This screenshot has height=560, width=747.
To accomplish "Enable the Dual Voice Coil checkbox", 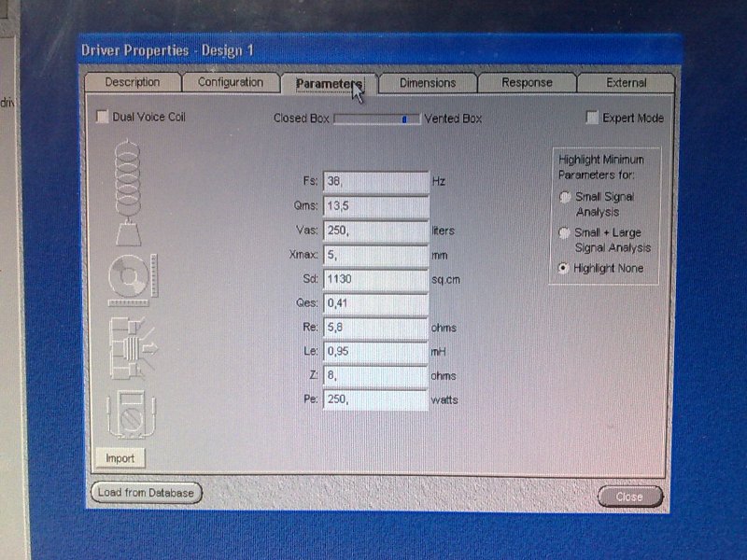I will click(x=102, y=116).
